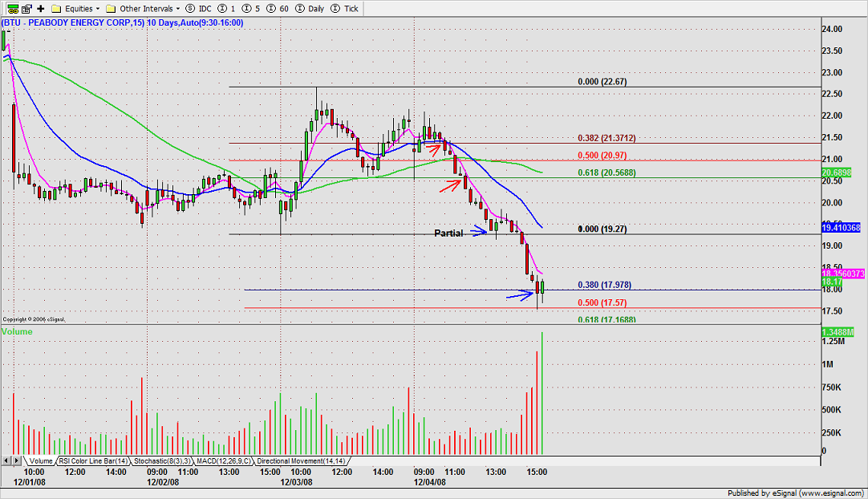Click the IDC symbol button

click(199, 8)
